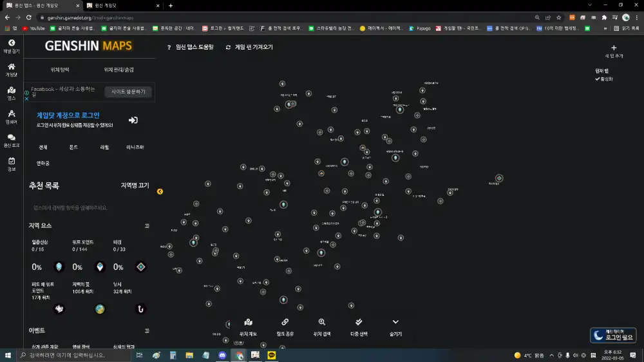Click the 사이트 방문하기 ad button
Image resolution: width=644 pixels, height=362 pixels.
pyautogui.click(x=128, y=92)
